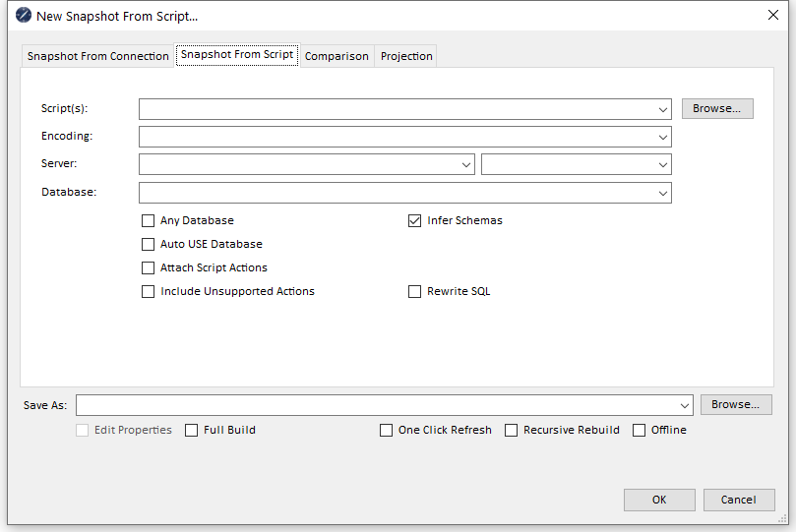Enable the Rewrite SQL checkbox
Viewport: 796px width, 532px height.
click(x=415, y=292)
